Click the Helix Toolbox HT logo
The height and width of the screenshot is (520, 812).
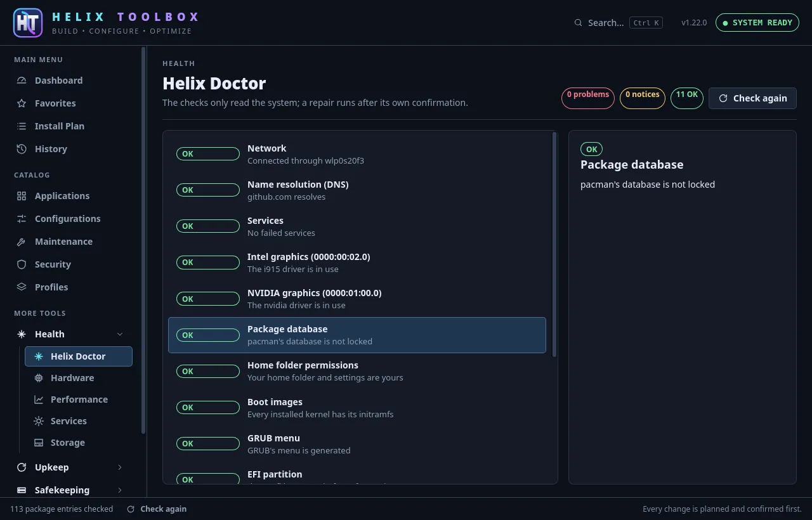[28, 23]
